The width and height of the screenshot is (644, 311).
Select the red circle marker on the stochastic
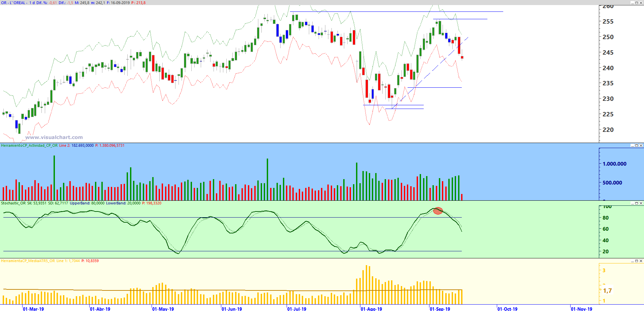(x=438, y=211)
